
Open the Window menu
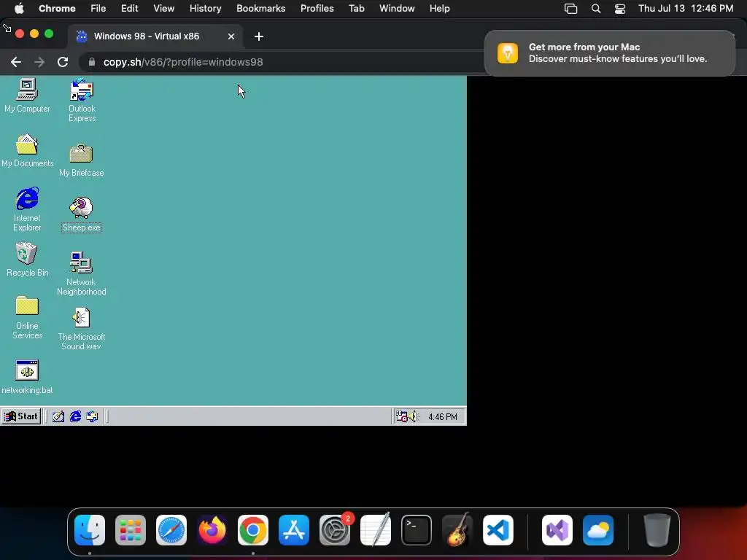(x=397, y=8)
